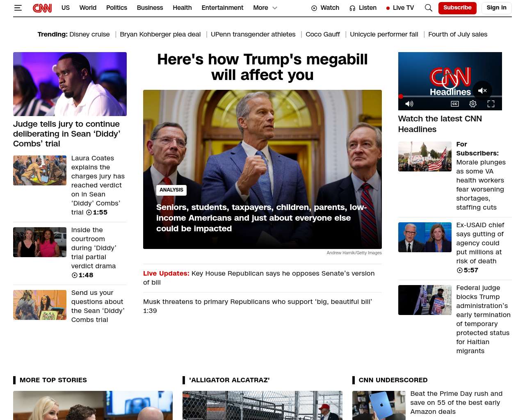Click the More Top Stories lead image

(x=93, y=405)
